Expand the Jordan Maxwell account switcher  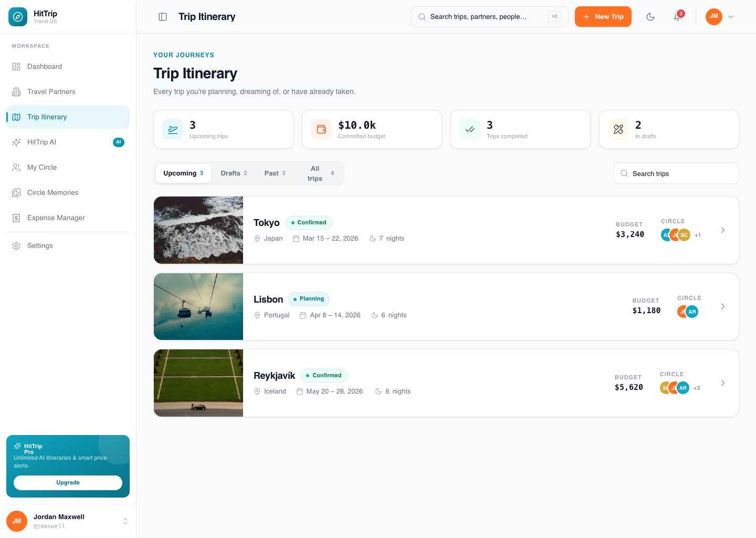(125, 521)
